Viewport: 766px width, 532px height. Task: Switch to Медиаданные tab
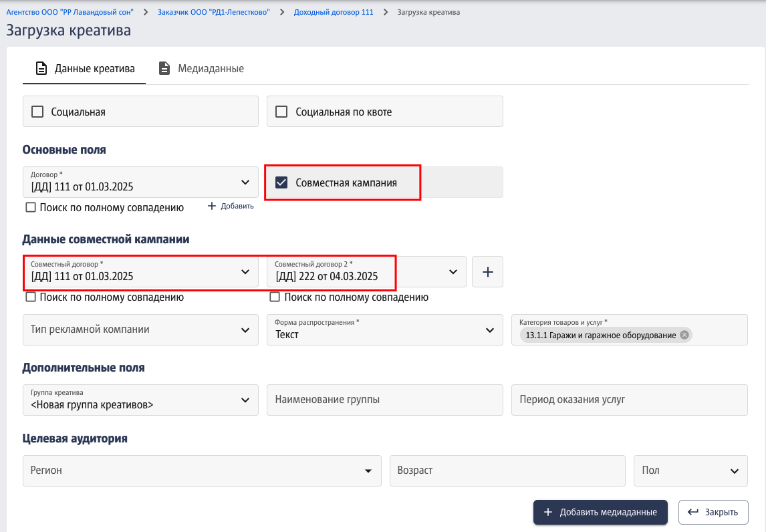pos(201,69)
